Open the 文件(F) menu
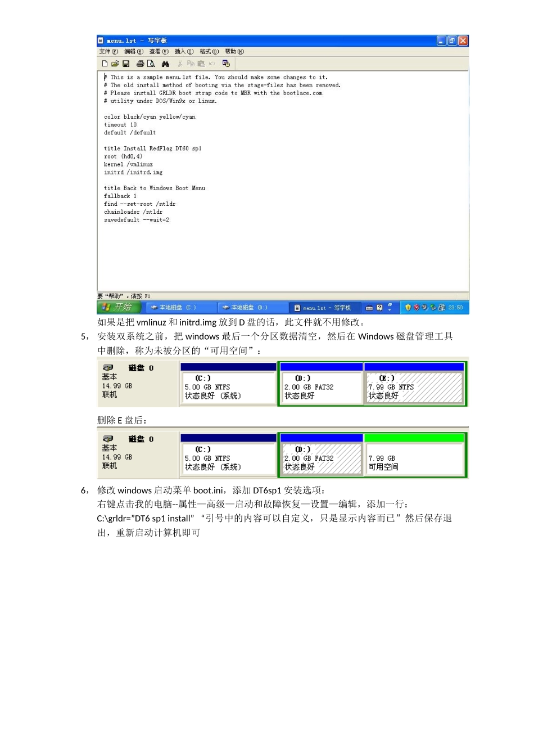The height and width of the screenshot is (756, 534). pos(108,52)
